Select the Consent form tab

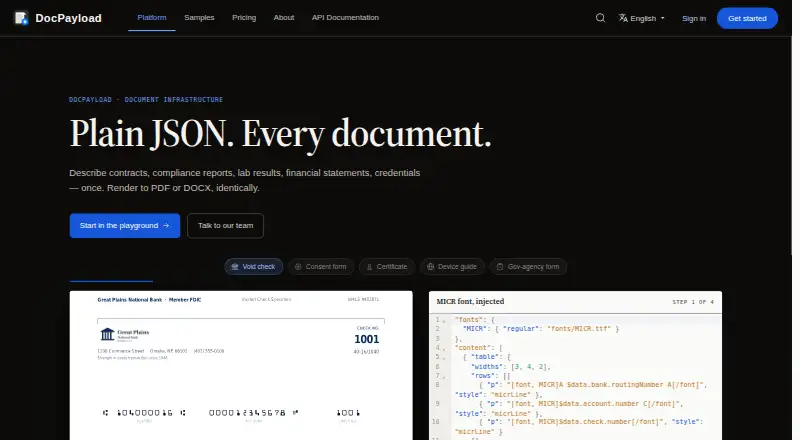click(x=321, y=266)
